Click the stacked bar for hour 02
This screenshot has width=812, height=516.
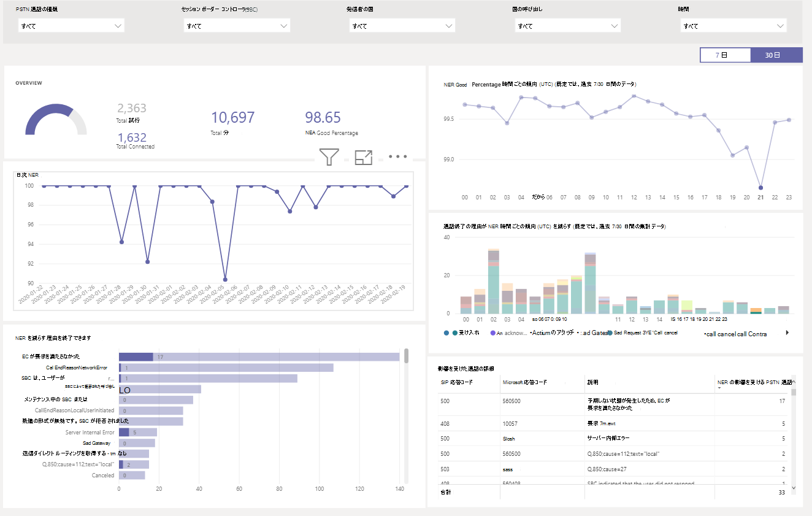494,281
